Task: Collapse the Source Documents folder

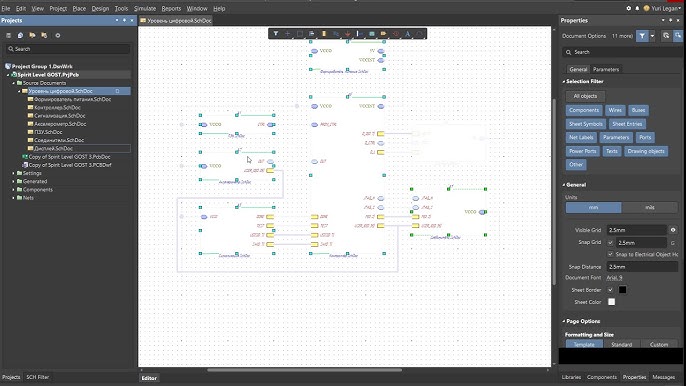Action: coord(14,83)
